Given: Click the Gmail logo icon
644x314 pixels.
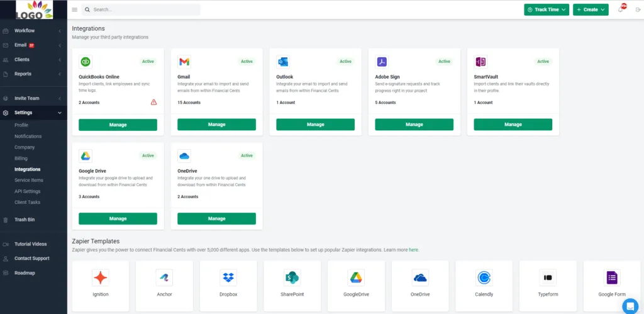Looking at the screenshot, I should click(x=184, y=62).
